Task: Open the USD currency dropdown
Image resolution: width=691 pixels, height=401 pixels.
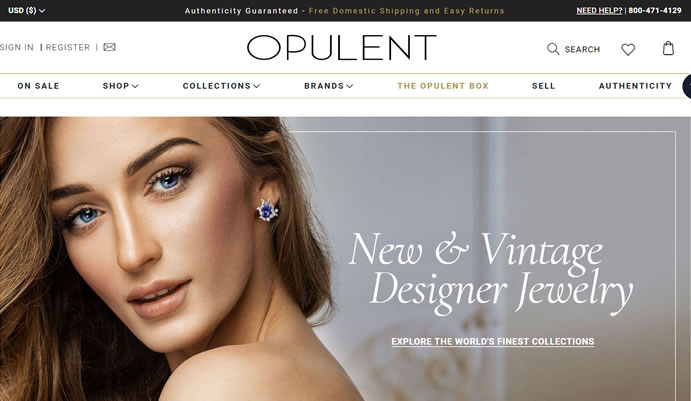Action: tap(26, 10)
